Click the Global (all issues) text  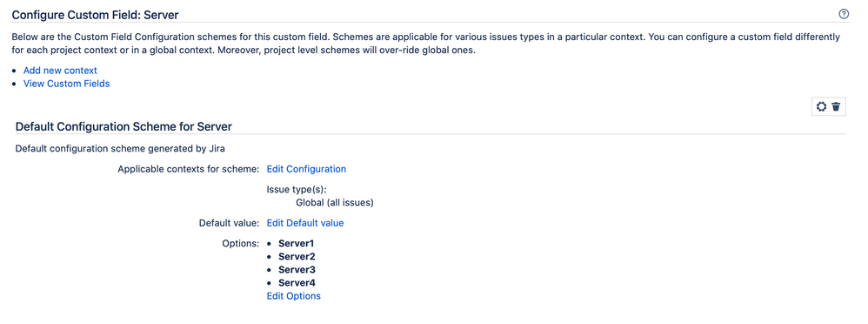point(334,202)
